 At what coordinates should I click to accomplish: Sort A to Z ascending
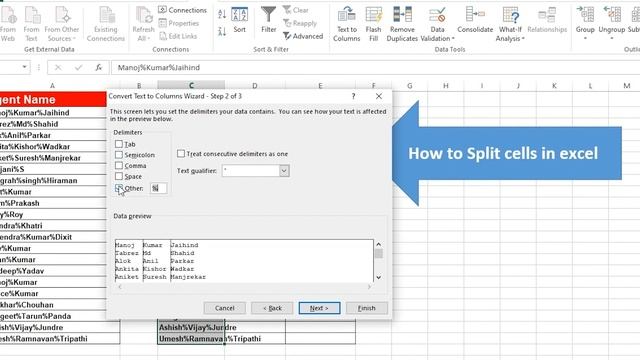tap(222, 14)
